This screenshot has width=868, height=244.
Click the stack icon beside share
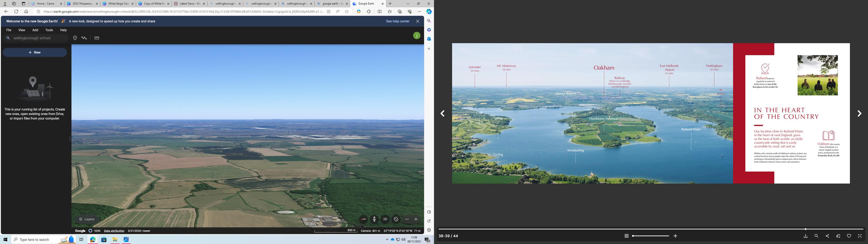(x=838, y=236)
